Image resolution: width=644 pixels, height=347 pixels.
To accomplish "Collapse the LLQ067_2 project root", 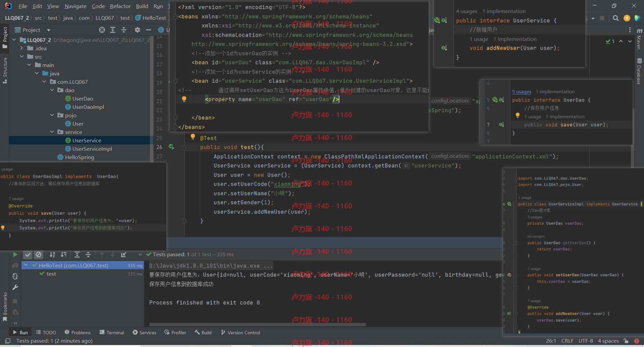I will [14, 40].
